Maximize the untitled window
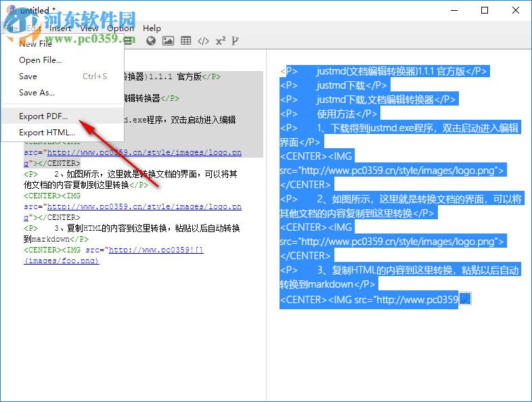This screenshot has width=532, height=402. [x=485, y=10]
